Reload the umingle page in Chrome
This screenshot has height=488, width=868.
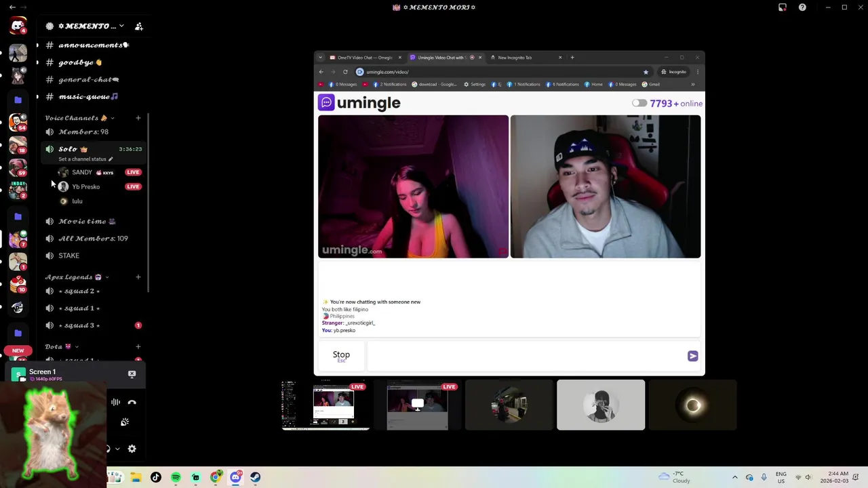pos(345,72)
